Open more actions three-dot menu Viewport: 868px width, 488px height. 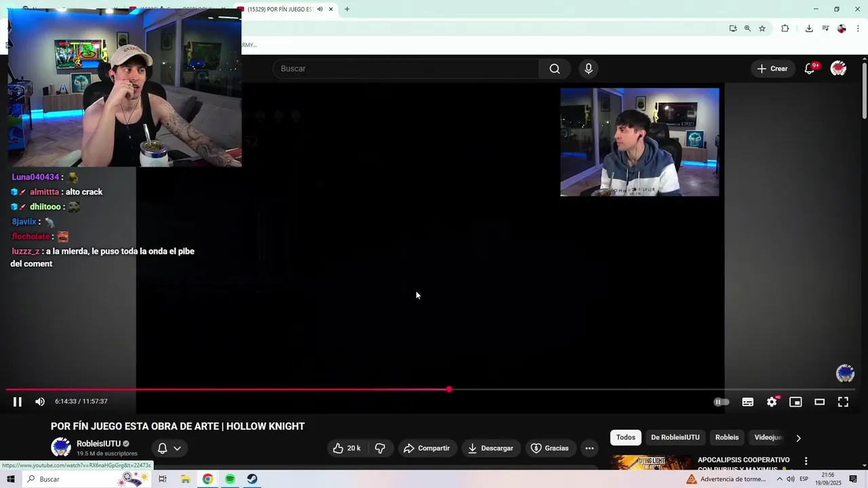click(589, 448)
